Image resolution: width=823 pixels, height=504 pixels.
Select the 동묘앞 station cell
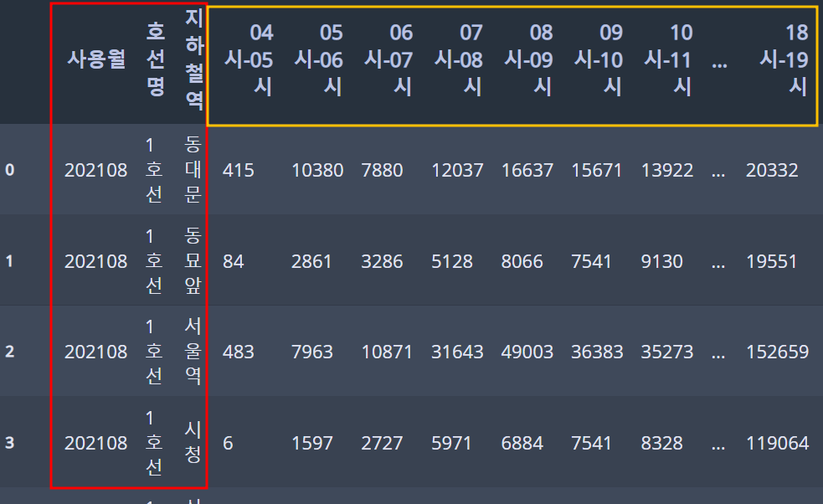[193, 260]
